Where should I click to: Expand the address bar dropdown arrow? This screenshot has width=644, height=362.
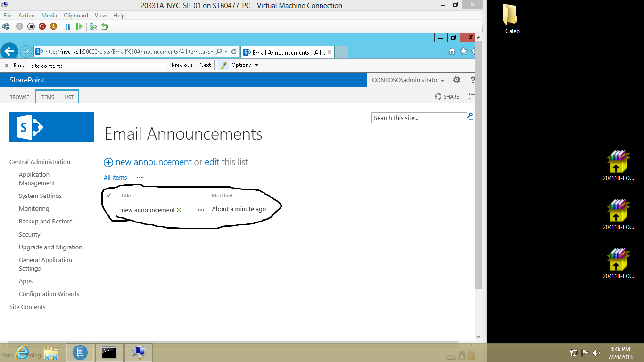[226, 52]
